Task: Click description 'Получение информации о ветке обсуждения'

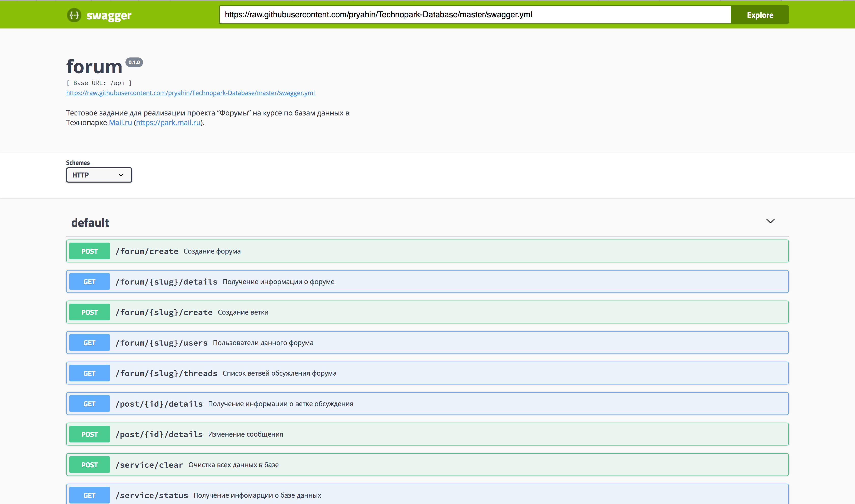Action: click(x=281, y=404)
